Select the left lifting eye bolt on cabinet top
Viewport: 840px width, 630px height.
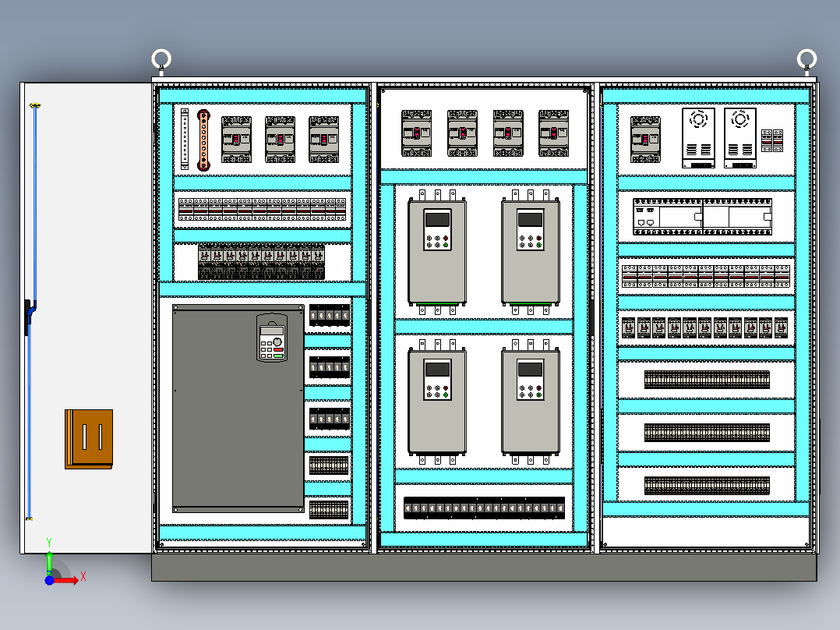(x=161, y=59)
